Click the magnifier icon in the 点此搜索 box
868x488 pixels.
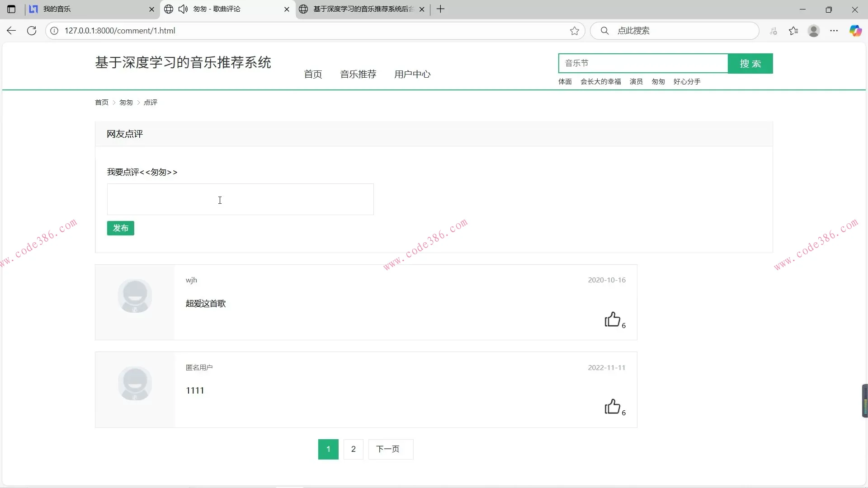[605, 31]
